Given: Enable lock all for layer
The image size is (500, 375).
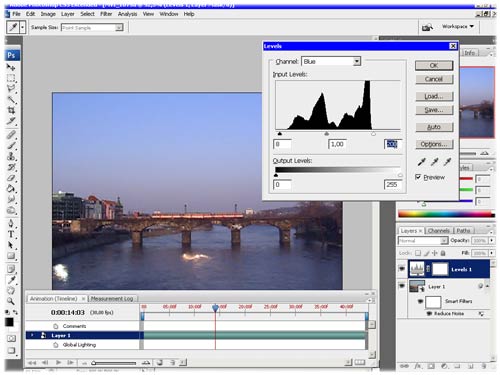Looking at the screenshot, I should [443, 253].
